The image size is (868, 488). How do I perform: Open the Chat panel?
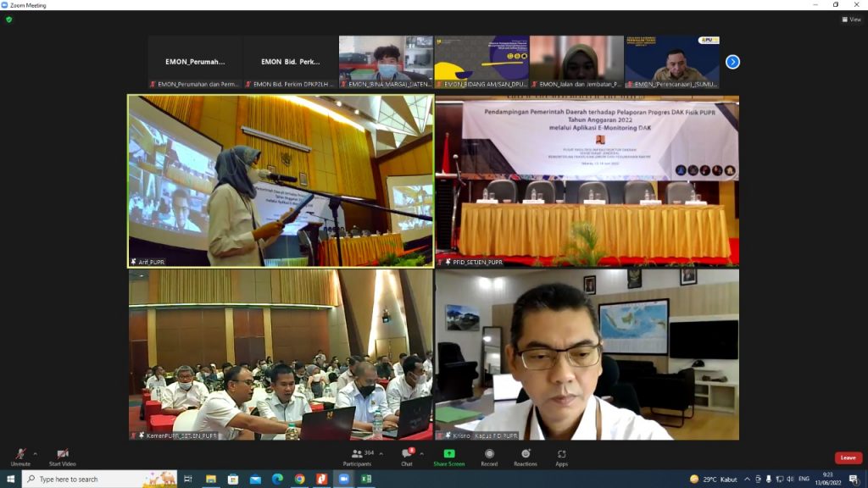tap(406, 456)
